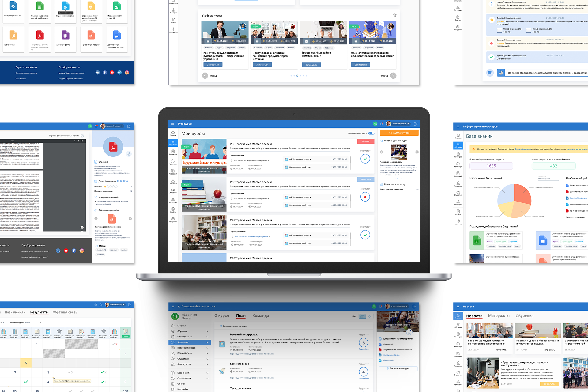Image resolution: width=588 pixels, height=392 pixels.
Task: Click Создать новое занятие link
Action: click(233, 326)
